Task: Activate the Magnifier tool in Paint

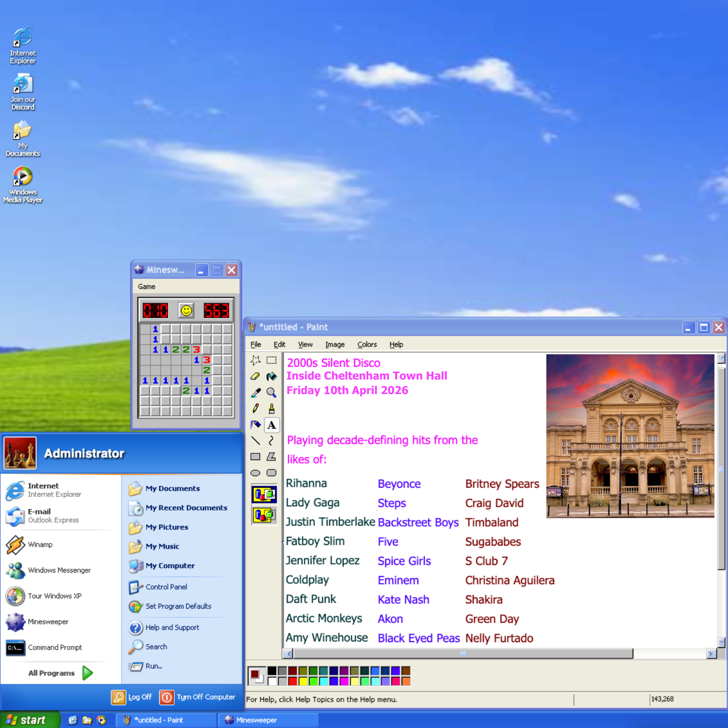Action: point(271,392)
